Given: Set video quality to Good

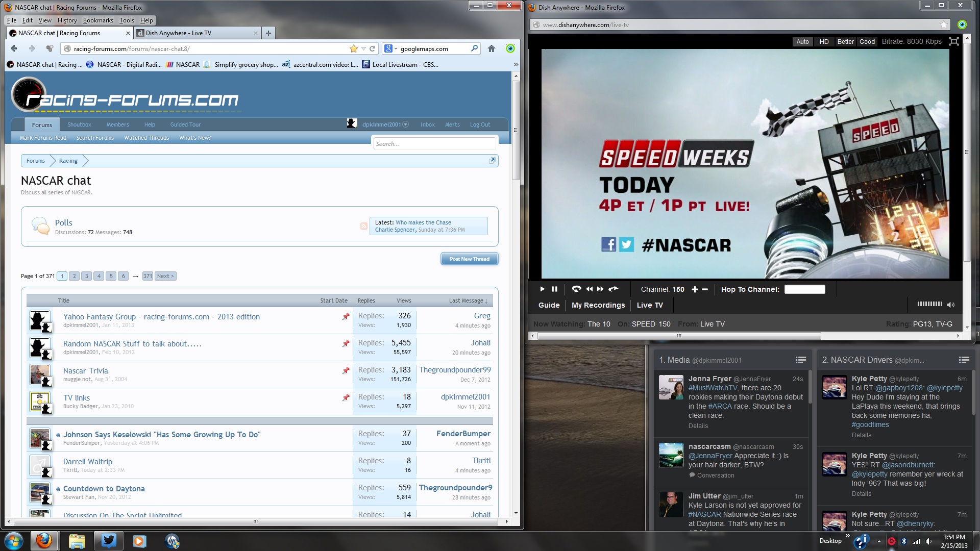Looking at the screenshot, I should (x=867, y=42).
